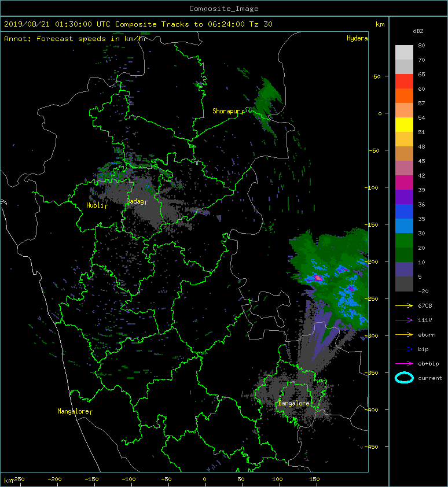
Task: Click the light blue 35 dBZ swatch
Action: coord(404,226)
